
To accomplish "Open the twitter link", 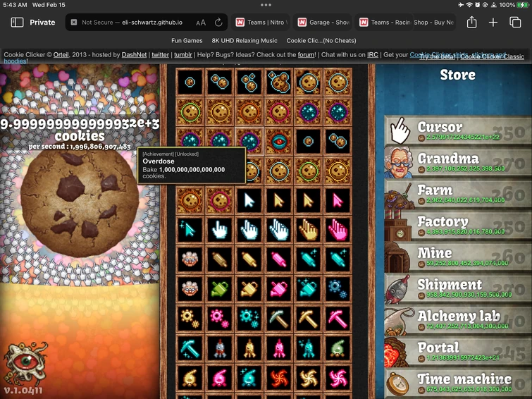I will pyautogui.click(x=160, y=55).
